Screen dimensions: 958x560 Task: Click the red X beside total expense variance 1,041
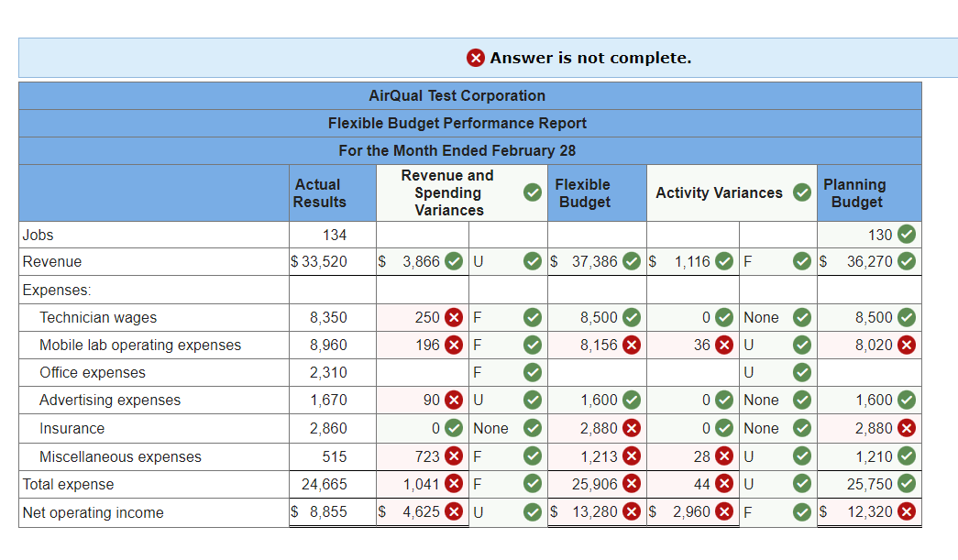454,484
